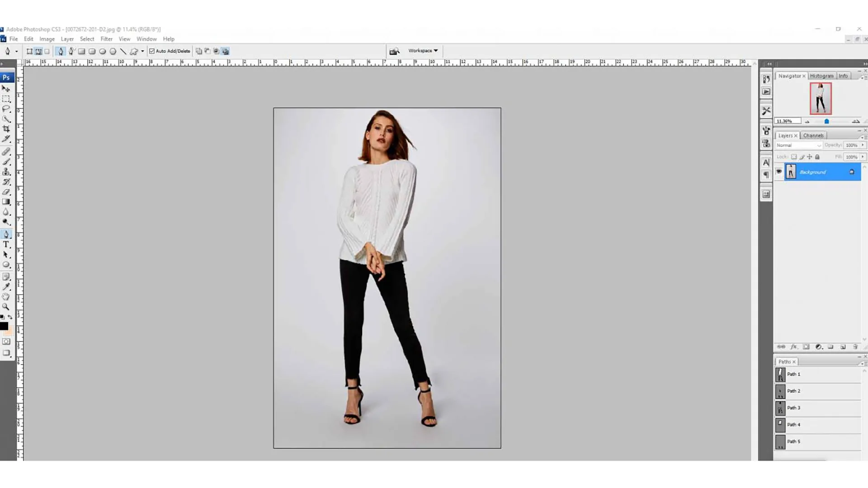Image resolution: width=868 pixels, height=488 pixels.
Task: Select the Brush tool
Action: (x=6, y=162)
